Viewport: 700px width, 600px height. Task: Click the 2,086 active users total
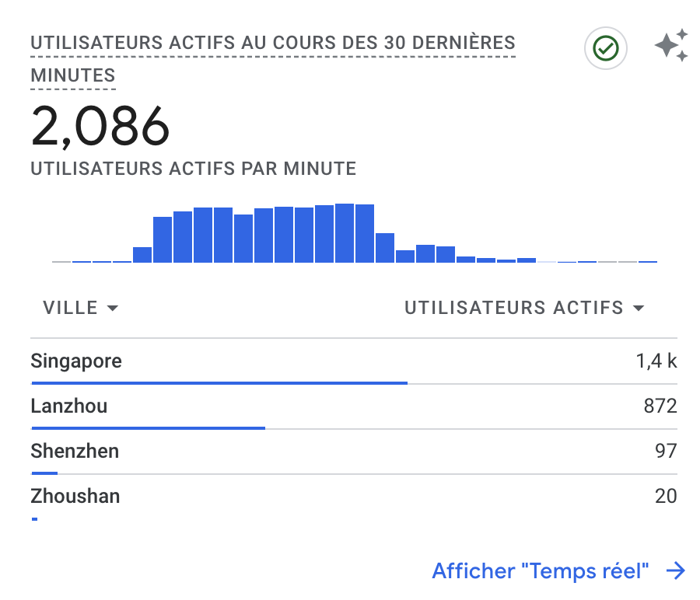pyautogui.click(x=100, y=127)
